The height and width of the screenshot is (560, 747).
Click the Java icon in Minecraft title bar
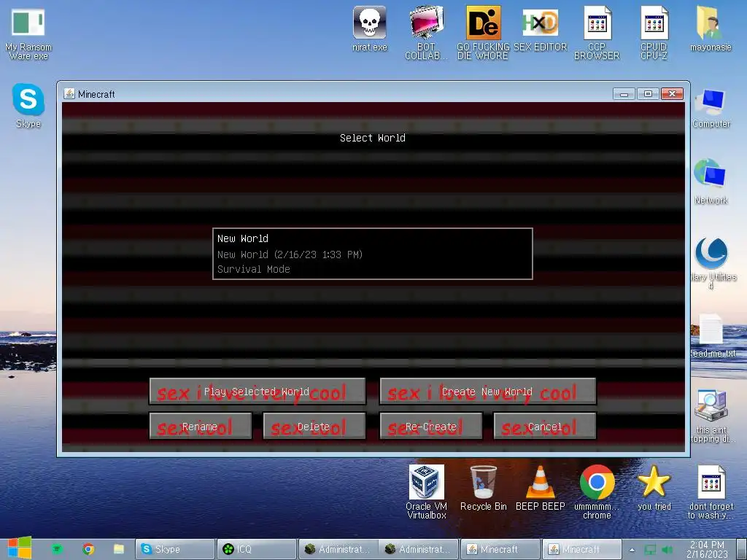click(x=69, y=94)
